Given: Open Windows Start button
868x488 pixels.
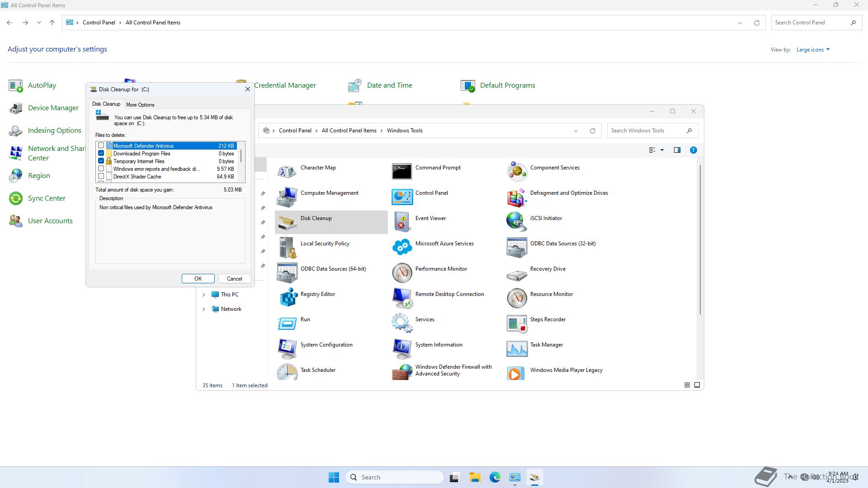Looking at the screenshot, I should point(334,477).
